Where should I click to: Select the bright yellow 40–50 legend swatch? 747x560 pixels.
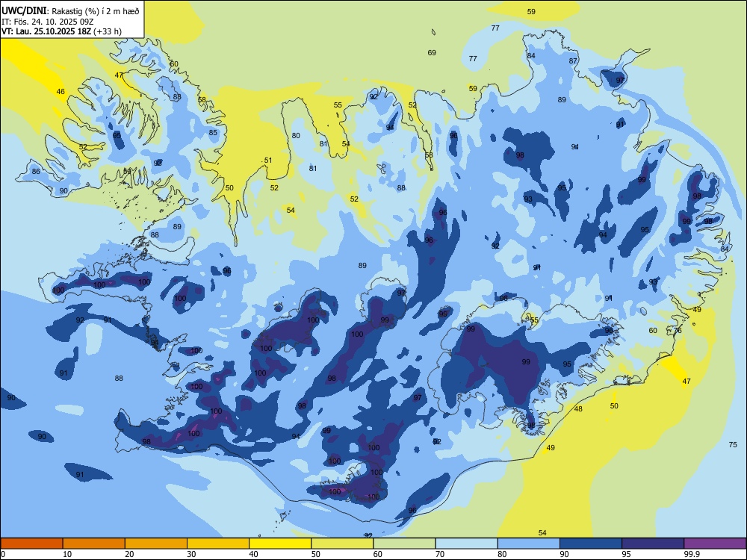click(x=280, y=544)
